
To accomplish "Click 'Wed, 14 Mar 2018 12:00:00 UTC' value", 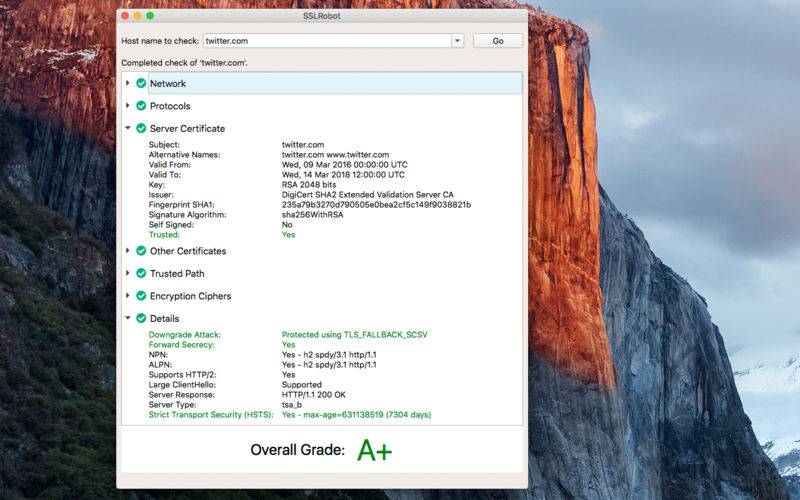I will click(x=343, y=174).
